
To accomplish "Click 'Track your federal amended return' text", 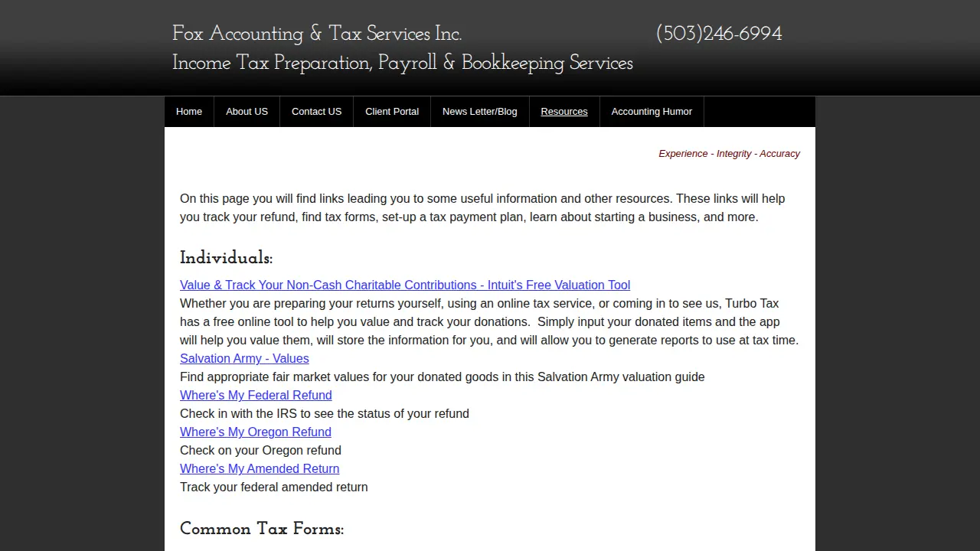I will click(274, 487).
